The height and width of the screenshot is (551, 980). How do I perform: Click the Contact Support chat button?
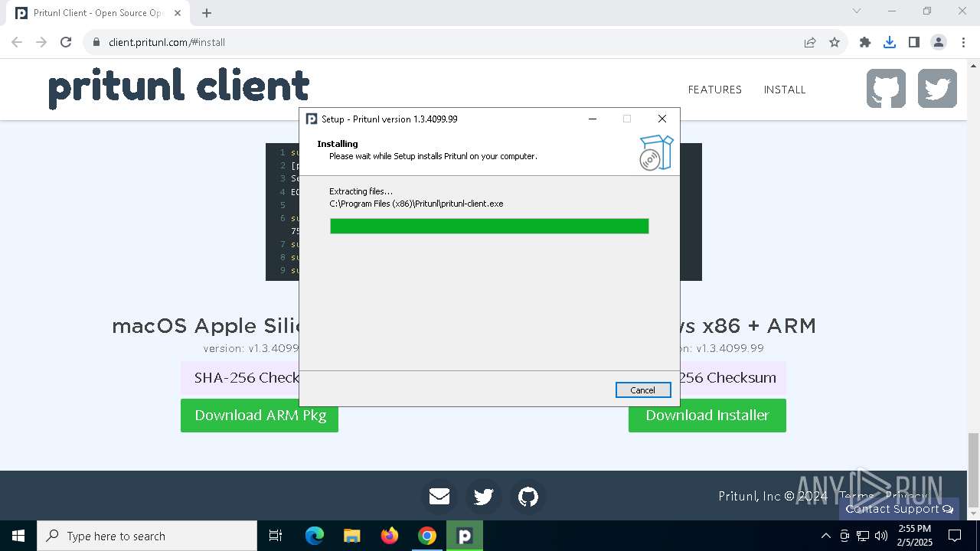point(899,509)
